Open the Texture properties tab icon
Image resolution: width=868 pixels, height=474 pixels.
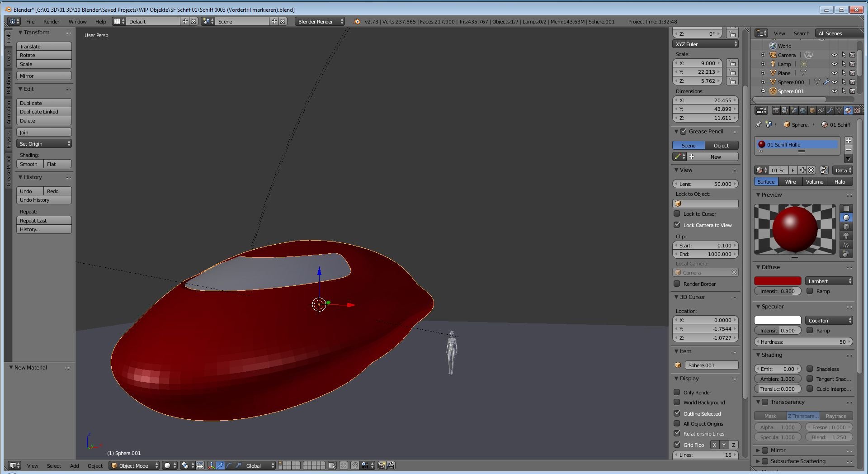[857, 110]
